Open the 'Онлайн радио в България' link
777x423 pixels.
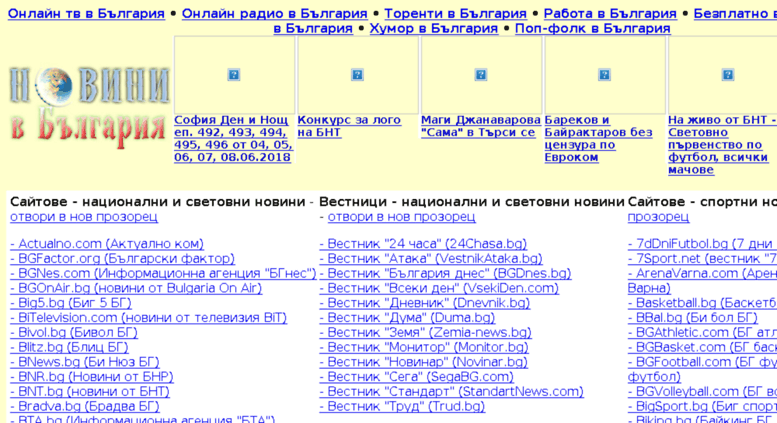point(275,13)
